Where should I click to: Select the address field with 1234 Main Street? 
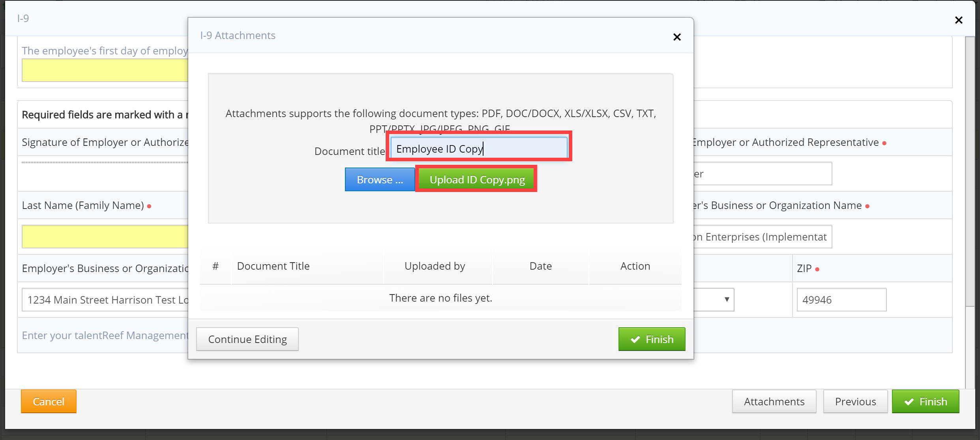point(105,300)
